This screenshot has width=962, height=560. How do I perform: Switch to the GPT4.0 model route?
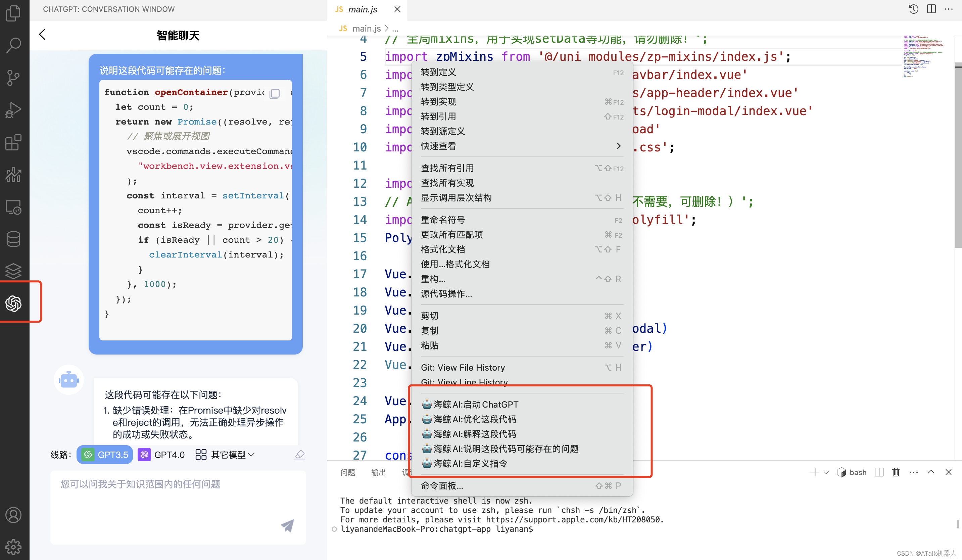tap(161, 455)
